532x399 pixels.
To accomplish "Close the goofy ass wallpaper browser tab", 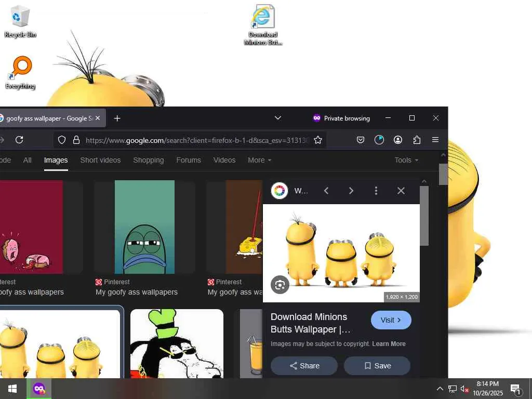I will pyautogui.click(x=98, y=118).
